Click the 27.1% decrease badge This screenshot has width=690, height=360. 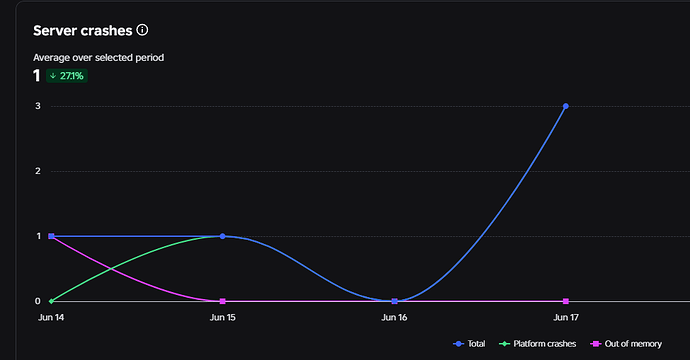coord(67,76)
